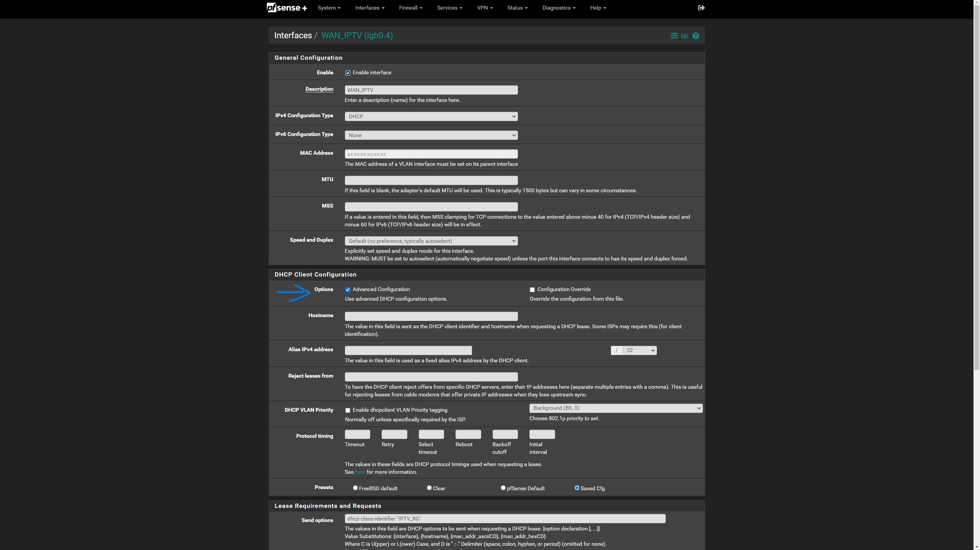Select the FreeBSD default preset
The image size is (980, 550).
[355, 488]
